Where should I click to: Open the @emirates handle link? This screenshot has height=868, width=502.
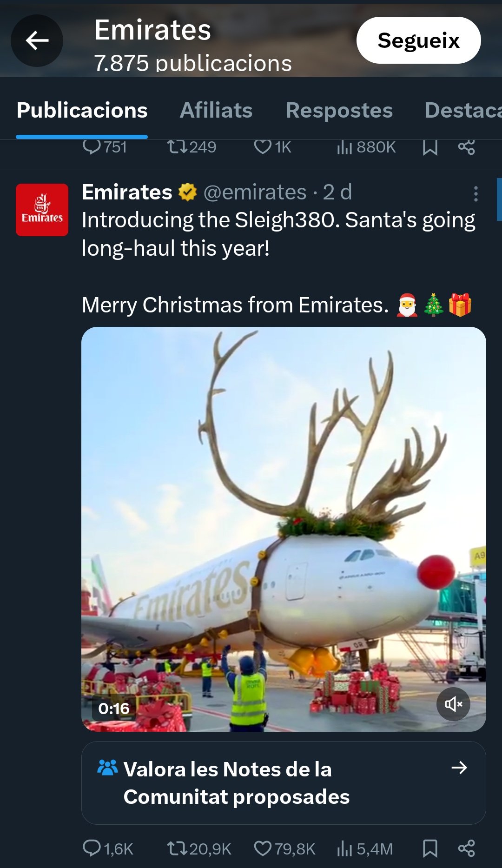(x=255, y=192)
